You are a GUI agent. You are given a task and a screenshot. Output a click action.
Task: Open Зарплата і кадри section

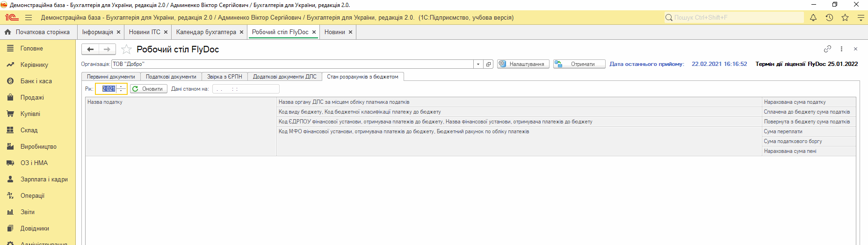click(37, 180)
